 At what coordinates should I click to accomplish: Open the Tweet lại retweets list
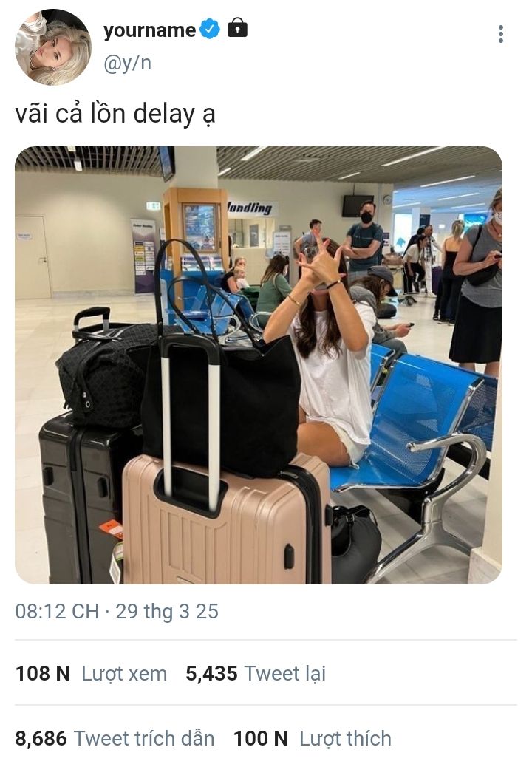285,673
